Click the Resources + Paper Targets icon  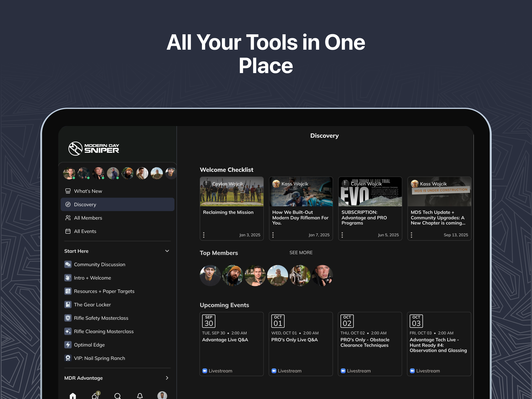tap(68, 291)
